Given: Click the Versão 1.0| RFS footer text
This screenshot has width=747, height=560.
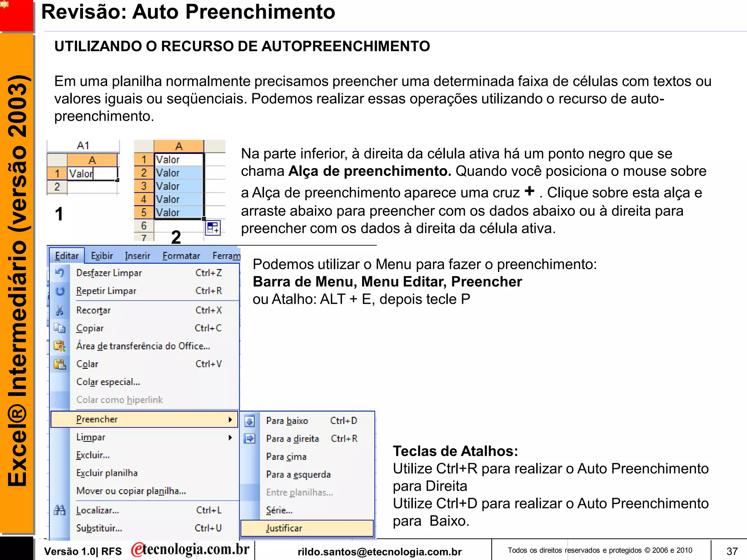Looking at the screenshot, I should pos(83,552).
